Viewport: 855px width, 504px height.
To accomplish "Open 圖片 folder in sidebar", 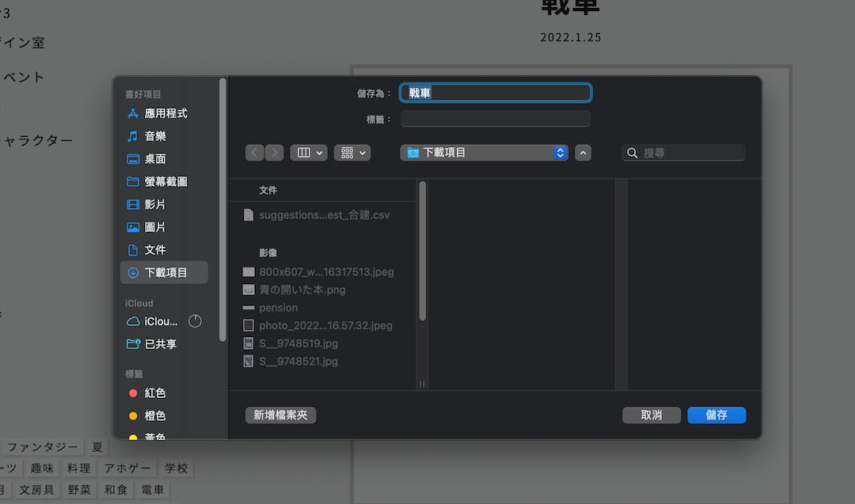I will [155, 227].
